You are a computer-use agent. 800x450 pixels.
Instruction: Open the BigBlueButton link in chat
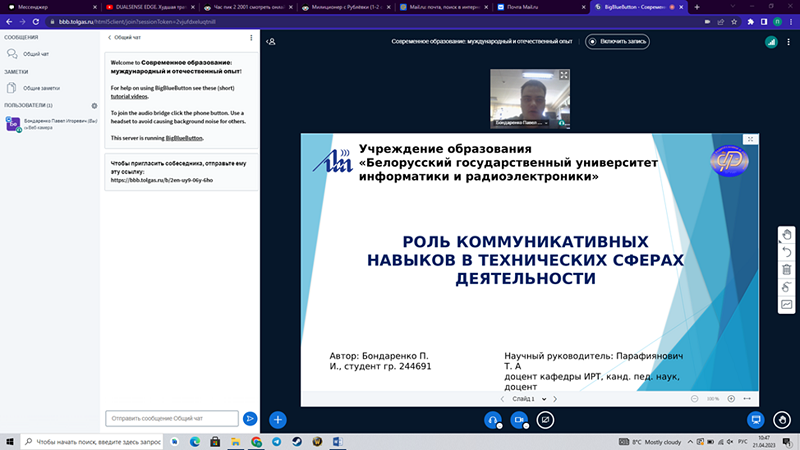(184, 138)
